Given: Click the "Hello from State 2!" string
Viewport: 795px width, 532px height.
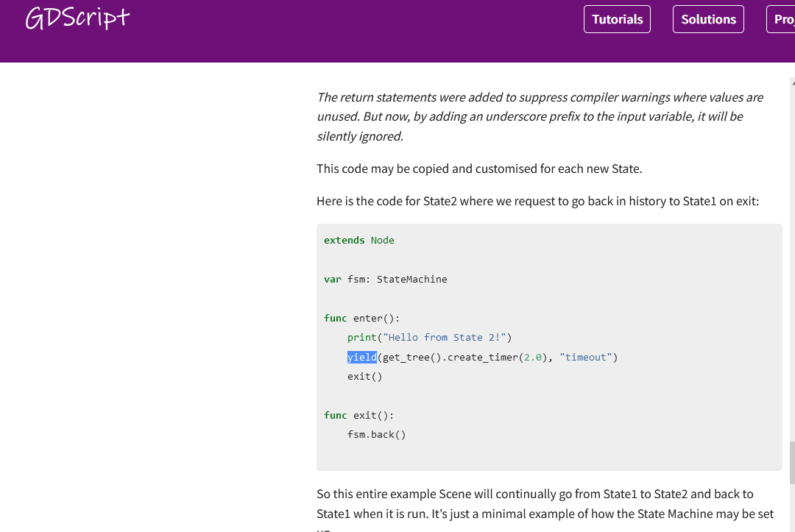Looking at the screenshot, I should tap(444, 337).
